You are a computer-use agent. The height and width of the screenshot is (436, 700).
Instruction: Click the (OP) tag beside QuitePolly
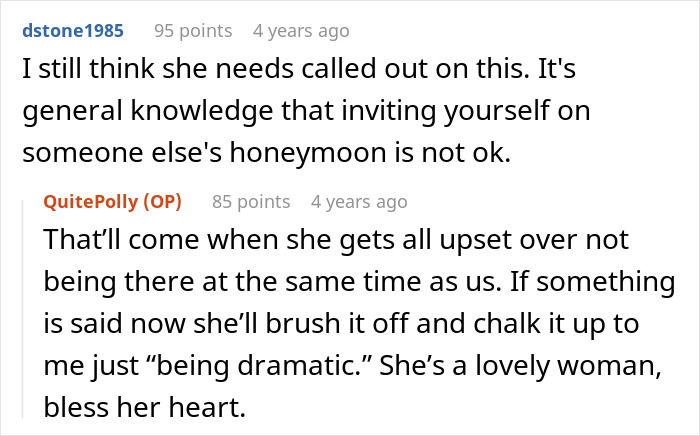[x=163, y=202]
